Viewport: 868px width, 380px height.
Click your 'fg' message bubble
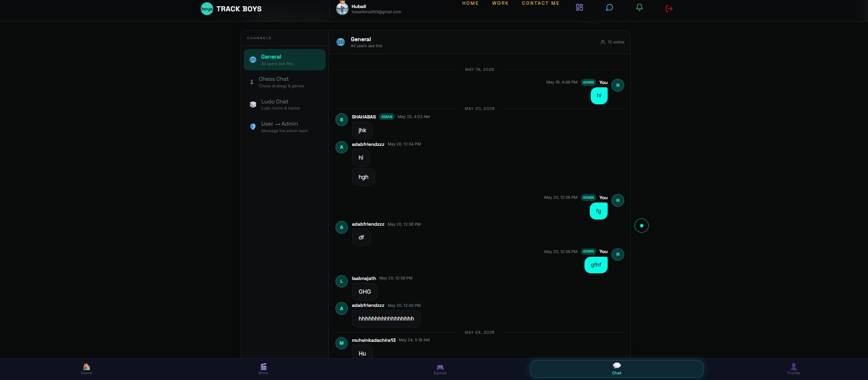pos(599,211)
